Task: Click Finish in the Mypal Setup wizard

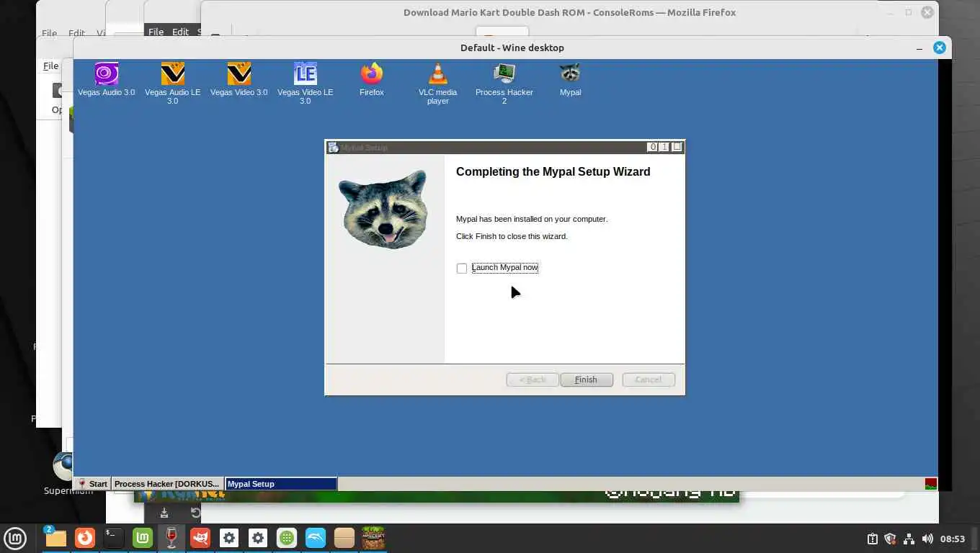Action: tap(587, 379)
